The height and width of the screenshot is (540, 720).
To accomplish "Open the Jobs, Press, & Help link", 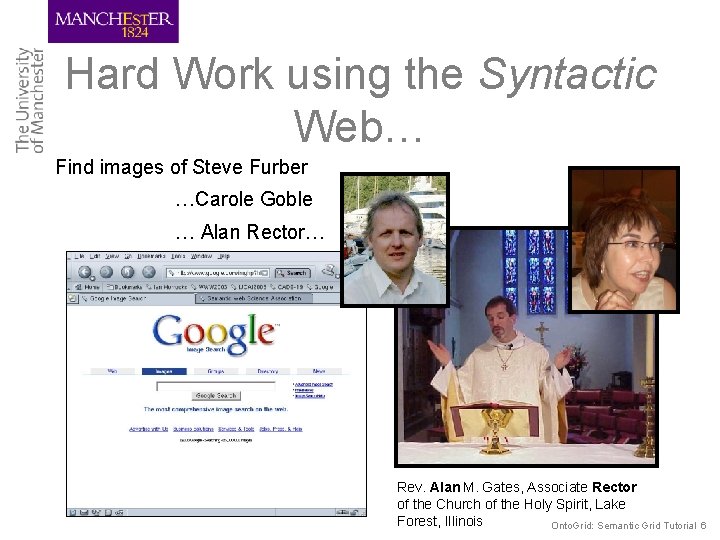I will tap(281, 429).
